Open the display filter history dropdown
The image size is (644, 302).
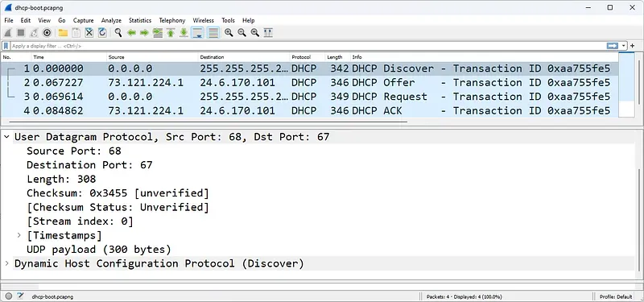(x=624, y=46)
